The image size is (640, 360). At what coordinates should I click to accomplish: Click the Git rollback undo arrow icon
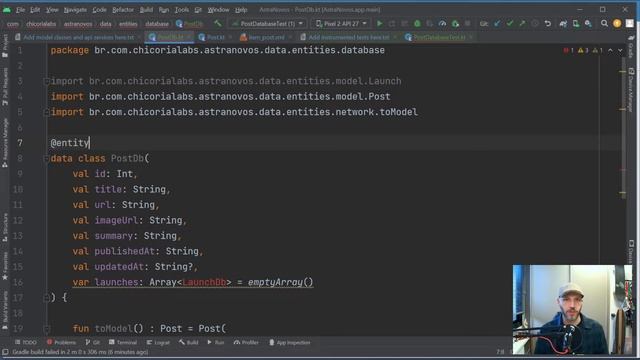click(548, 24)
